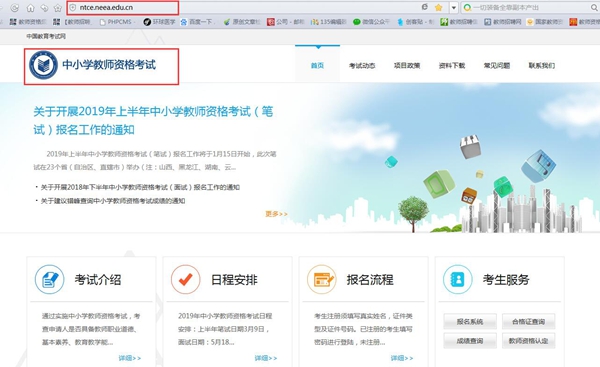
Task: Click into the browser search box
Action: click(530, 7)
